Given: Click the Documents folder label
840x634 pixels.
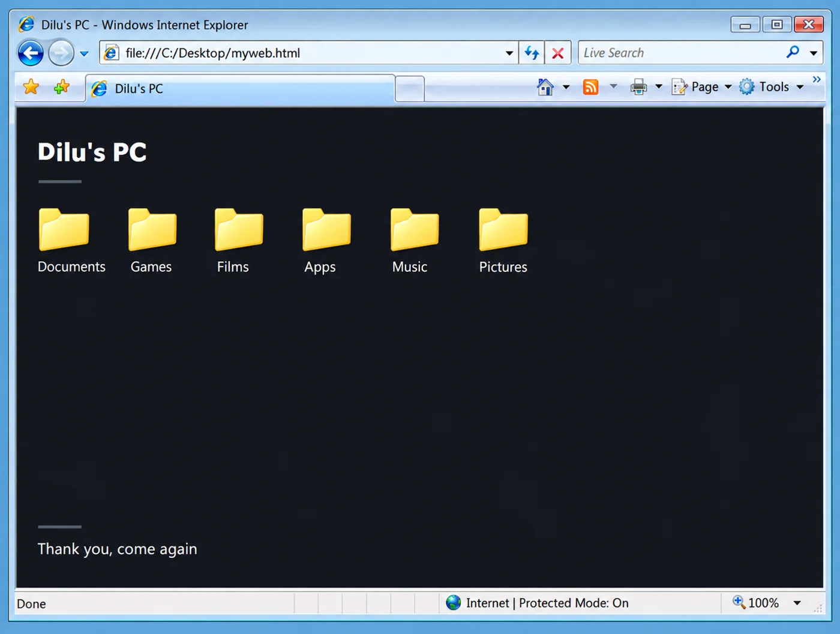Looking at the screenshot, I should 71,267.
